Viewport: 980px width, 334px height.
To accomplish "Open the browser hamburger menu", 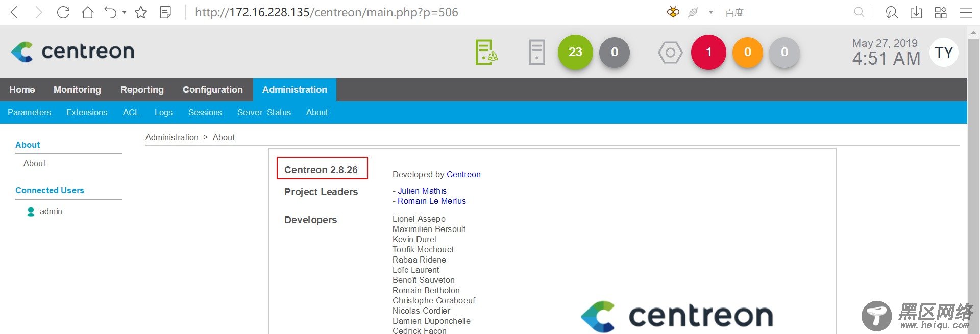I will tap(966, 12).
